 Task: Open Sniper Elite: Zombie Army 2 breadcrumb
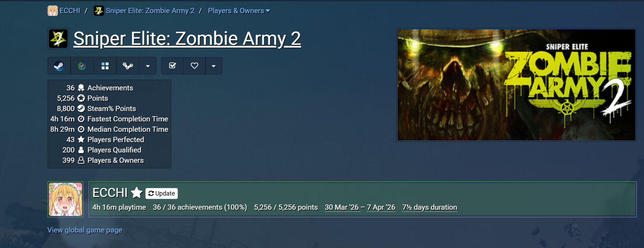[x=150, y=11]
